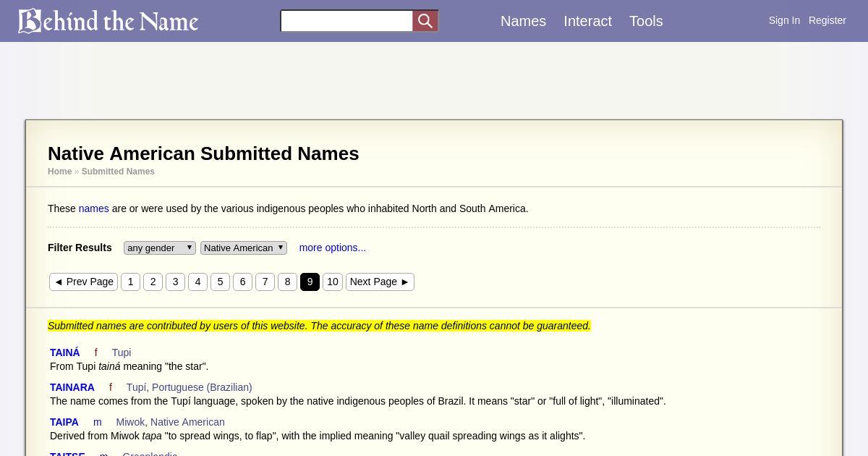This screenshot has height=456, width=868.
Task: Click the Filter Results label
Action: coord(80,248)
